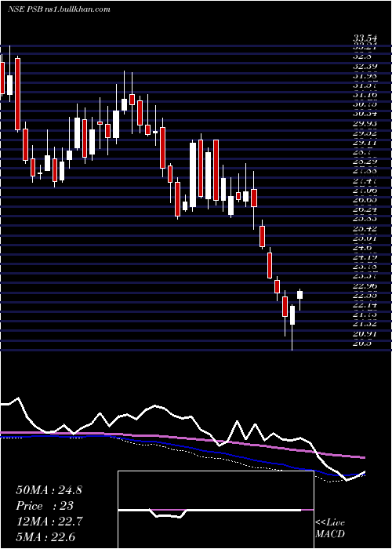The image size is (392, 549).
Task: Click the 12MA : 22.7 indicator text
Action: (x=49, y=522)
